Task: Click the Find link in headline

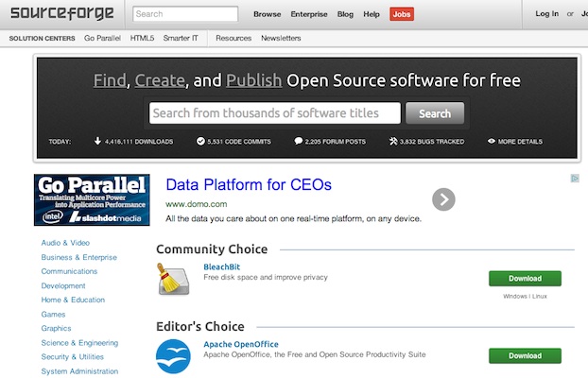Action: pos(110,80)
